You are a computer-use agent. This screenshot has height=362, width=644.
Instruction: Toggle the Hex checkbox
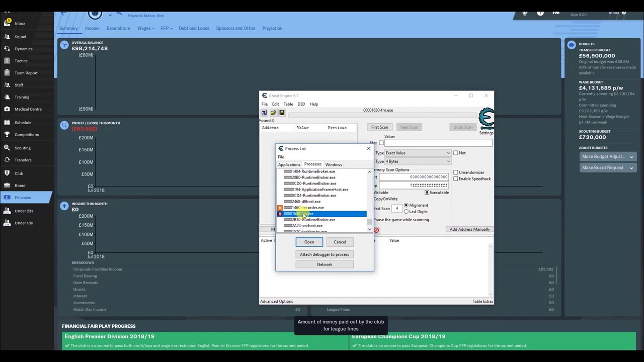[381, 143]
